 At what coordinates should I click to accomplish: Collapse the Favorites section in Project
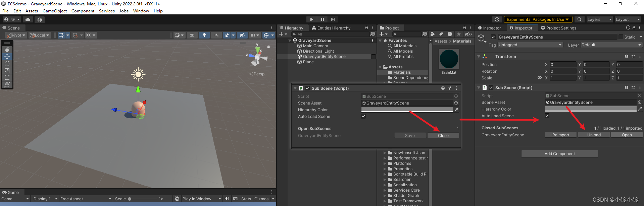click(x=380, y=41)
